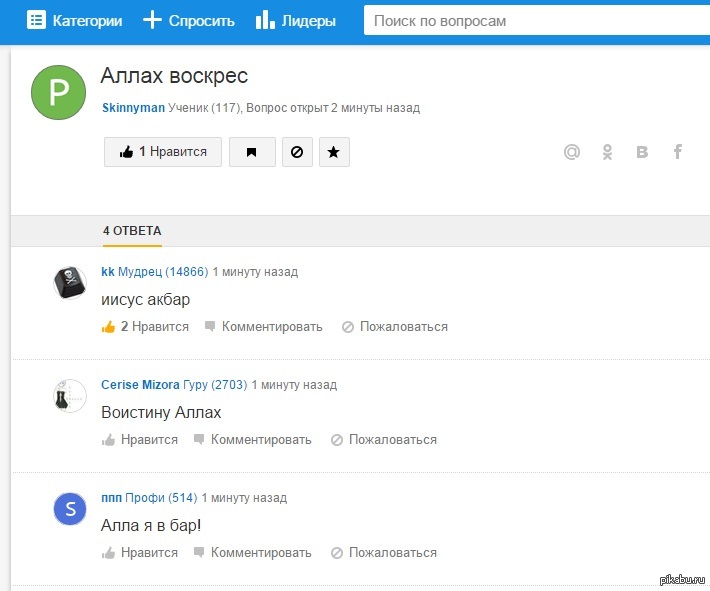Image resolution: width=710 pixels, height=591 pixels.
Task: Click thumbs-up icon on Алла я в бар answer
Action: coord(108,553)
